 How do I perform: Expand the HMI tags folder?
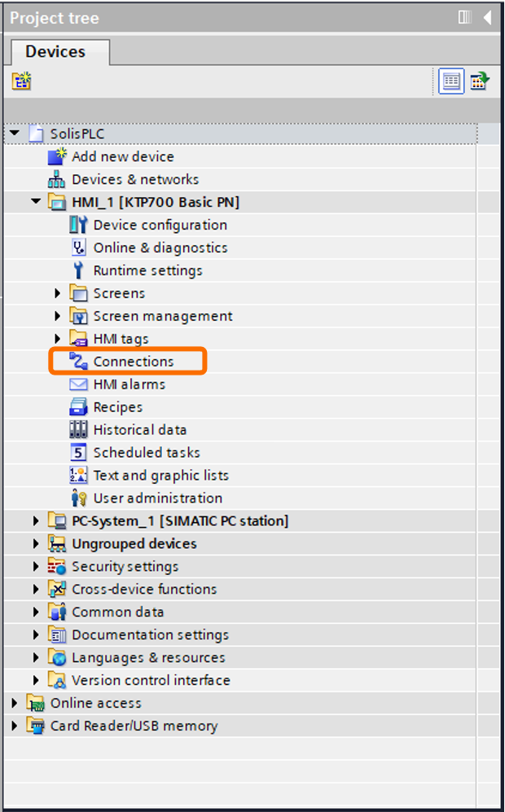56,338
